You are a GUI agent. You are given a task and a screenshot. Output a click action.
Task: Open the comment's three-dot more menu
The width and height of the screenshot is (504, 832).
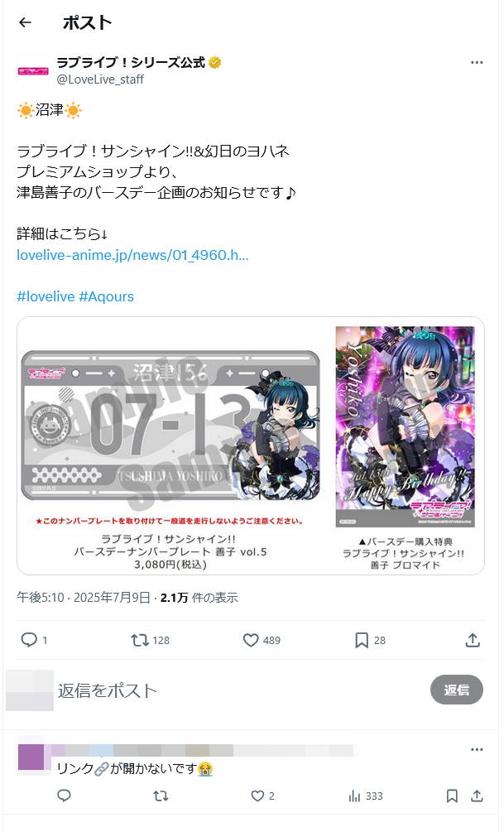(x=477, y=749)
